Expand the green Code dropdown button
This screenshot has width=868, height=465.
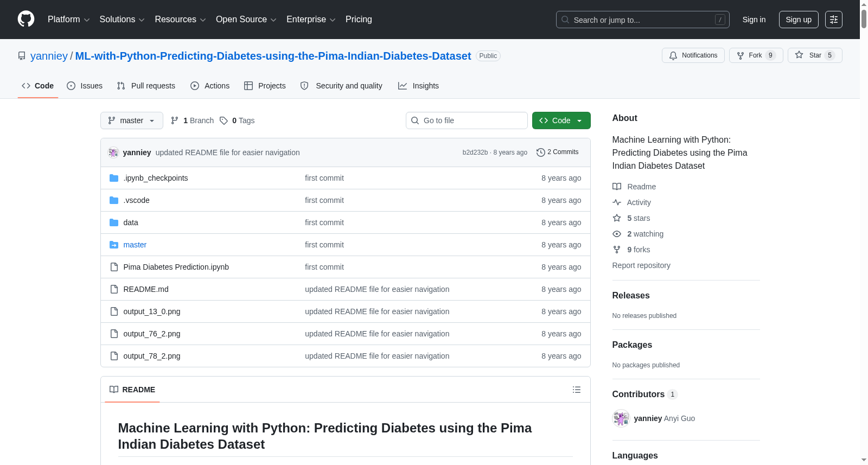pyautogui.click(x=561, y=120)
